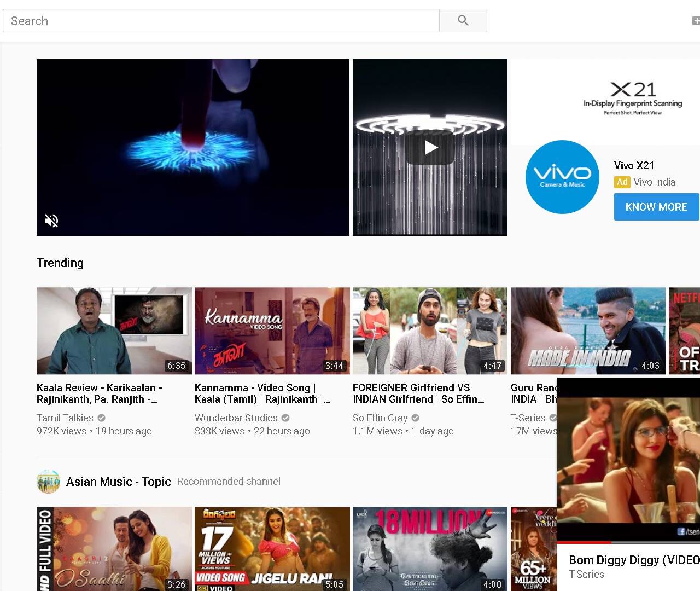This screenshot has height=591, width=700.
Task: Click the magnifier search button
Action: (x=463, y=21)
